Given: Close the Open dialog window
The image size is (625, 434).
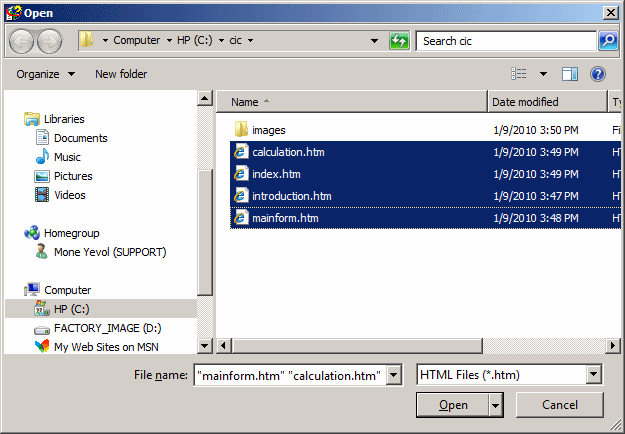Looking at the screenshot, I should pyautogui.click(x=611, y=13).
